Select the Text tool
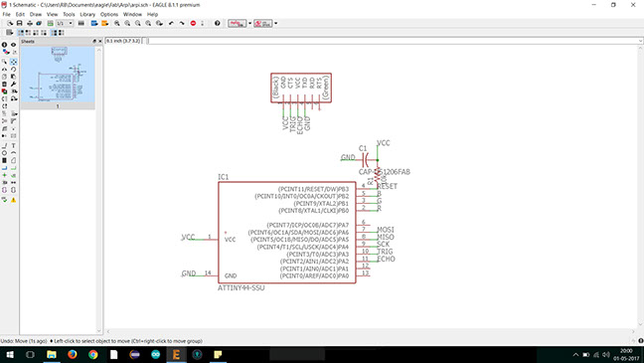 point(14,146)
